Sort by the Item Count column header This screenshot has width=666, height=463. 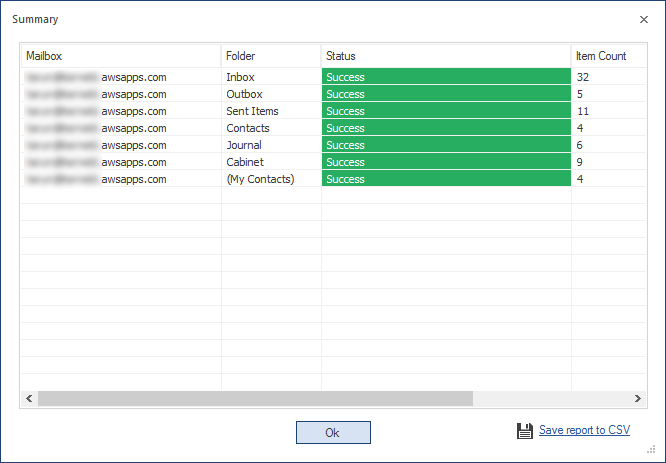point(609,56)
